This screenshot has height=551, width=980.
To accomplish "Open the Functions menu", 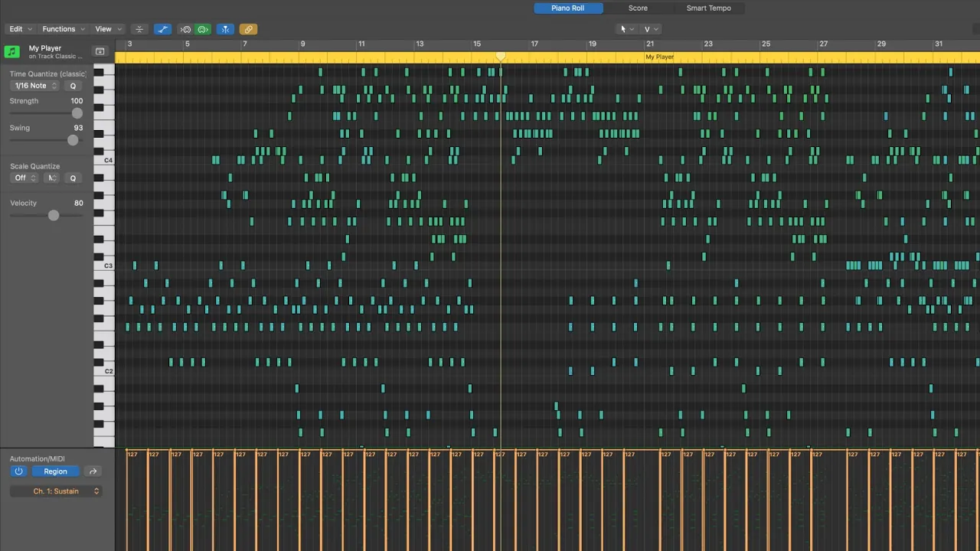I will tap(64, 29).
